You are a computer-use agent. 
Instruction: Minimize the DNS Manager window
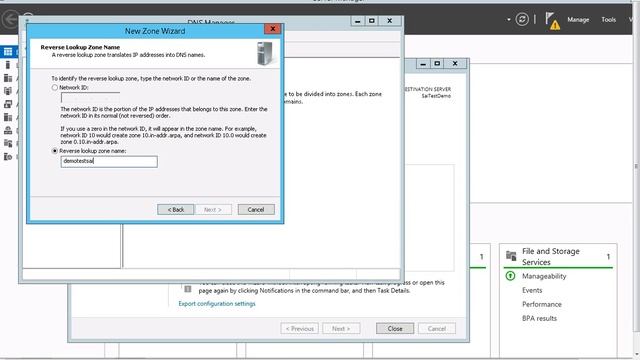[358, 21]
